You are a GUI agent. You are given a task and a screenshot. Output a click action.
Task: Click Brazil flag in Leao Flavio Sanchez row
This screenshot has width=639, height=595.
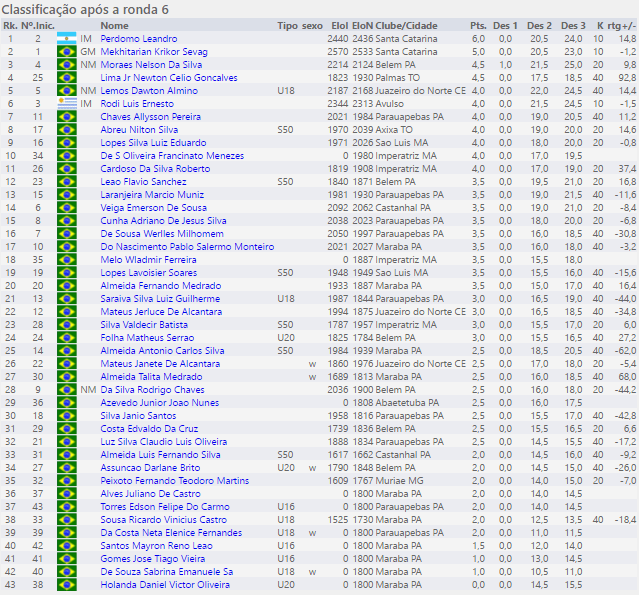tap(68, 181)
